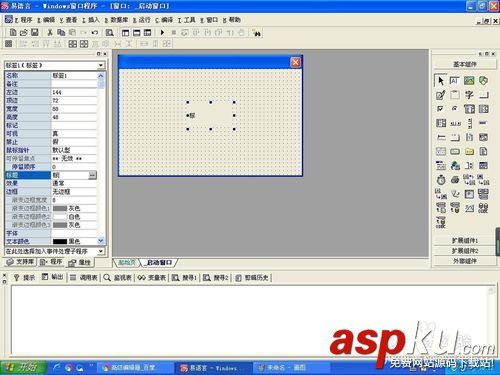The image size is (500, 375).
Task: Click first window layout icon in toolbar
Action: click(125, 33)
